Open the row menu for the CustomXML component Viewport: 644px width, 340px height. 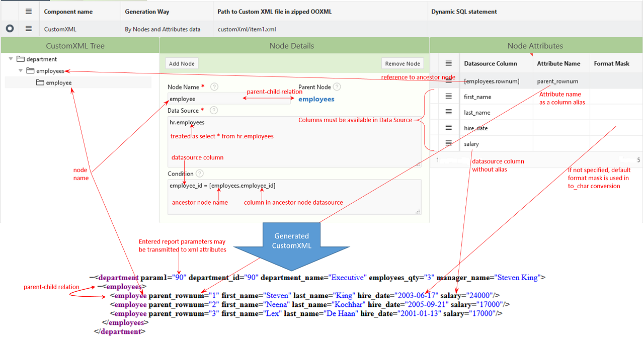click(x=29, y=29)
